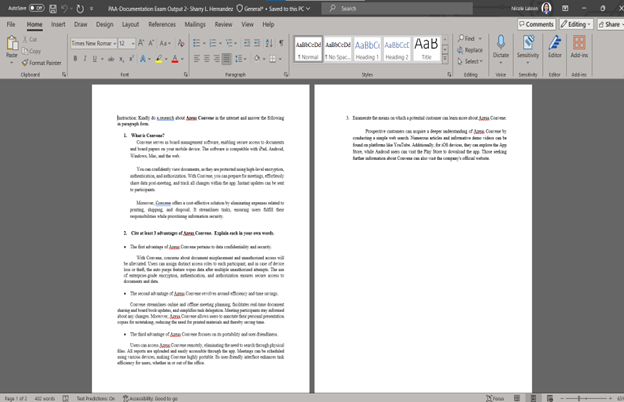Open the Layout tab
The image size is (624, 402).
coord(130,24)
